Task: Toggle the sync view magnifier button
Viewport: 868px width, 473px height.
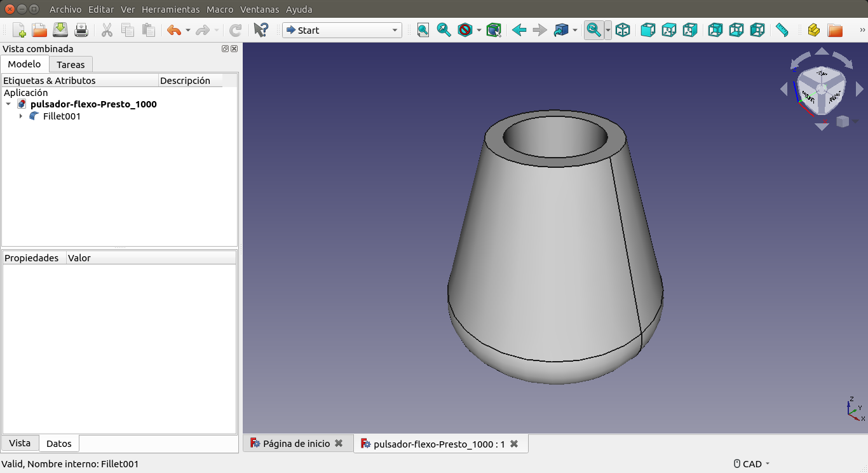Action: point(593,30)
